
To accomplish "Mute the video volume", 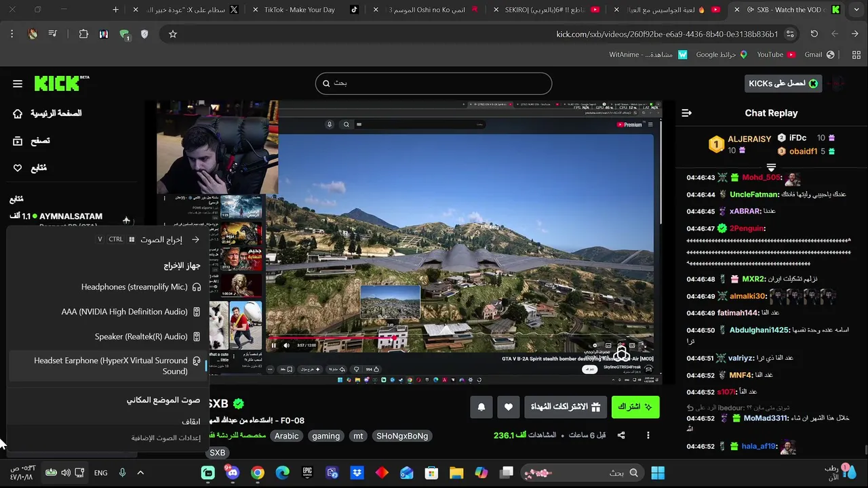I will (x=286, y=345).
